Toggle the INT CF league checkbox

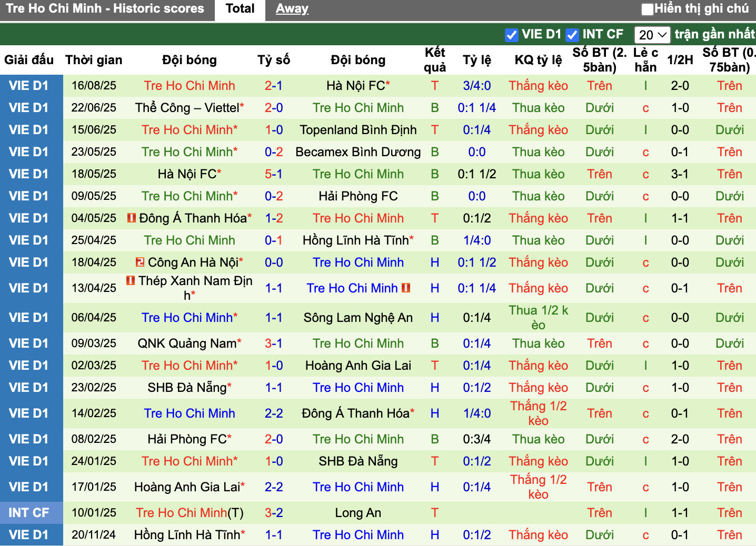pyautogui.click(x=572, y=35)
